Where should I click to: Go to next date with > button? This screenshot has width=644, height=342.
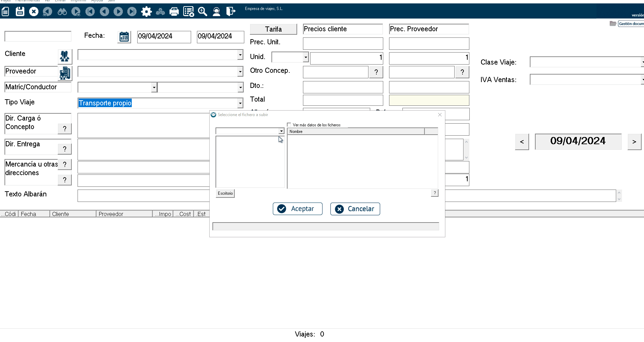tap(634, 142)
